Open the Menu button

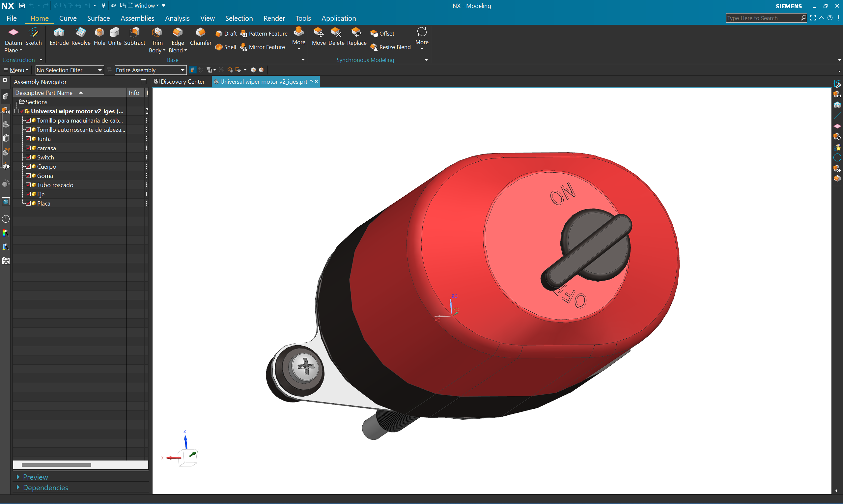pyautogui.click(x=16, y=70)
